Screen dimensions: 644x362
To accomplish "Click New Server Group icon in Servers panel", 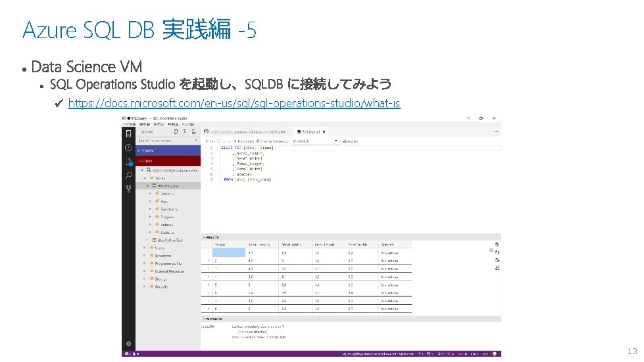I will click(185, 132).
